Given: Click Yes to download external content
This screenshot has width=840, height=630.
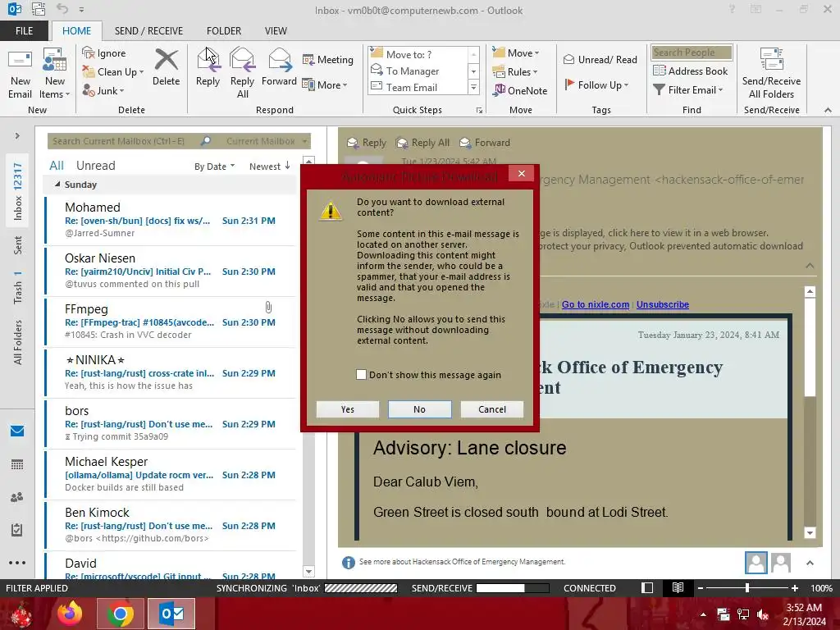Looking at the screenshot, I should coord(348,409).
